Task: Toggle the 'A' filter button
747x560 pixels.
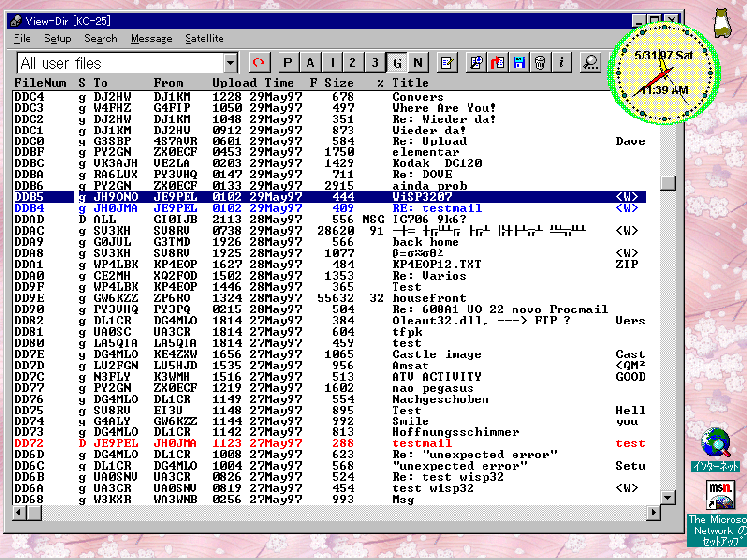Action: [311, 63]
